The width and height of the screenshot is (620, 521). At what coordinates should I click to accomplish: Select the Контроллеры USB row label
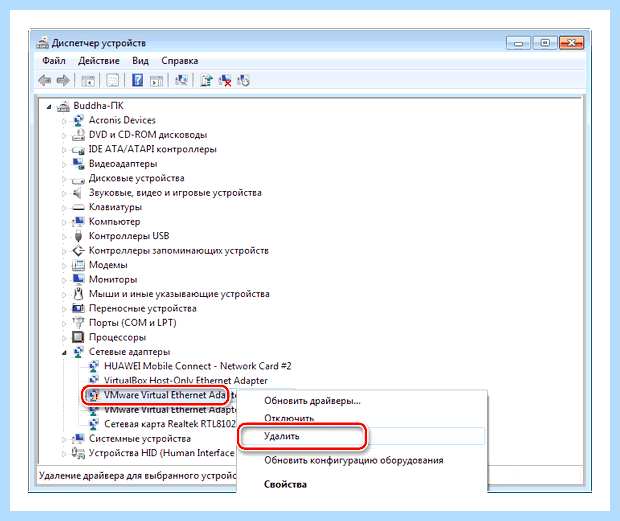(129, 236)
